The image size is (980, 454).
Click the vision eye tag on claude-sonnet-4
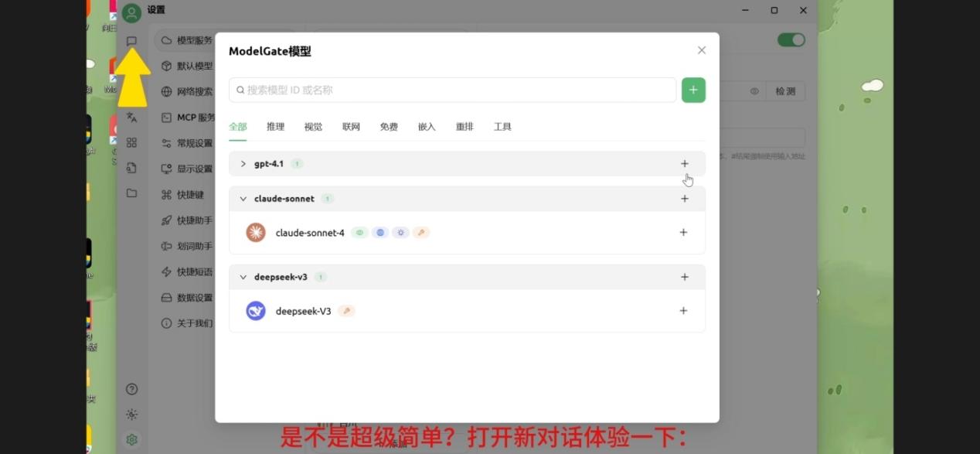(359, 232)
